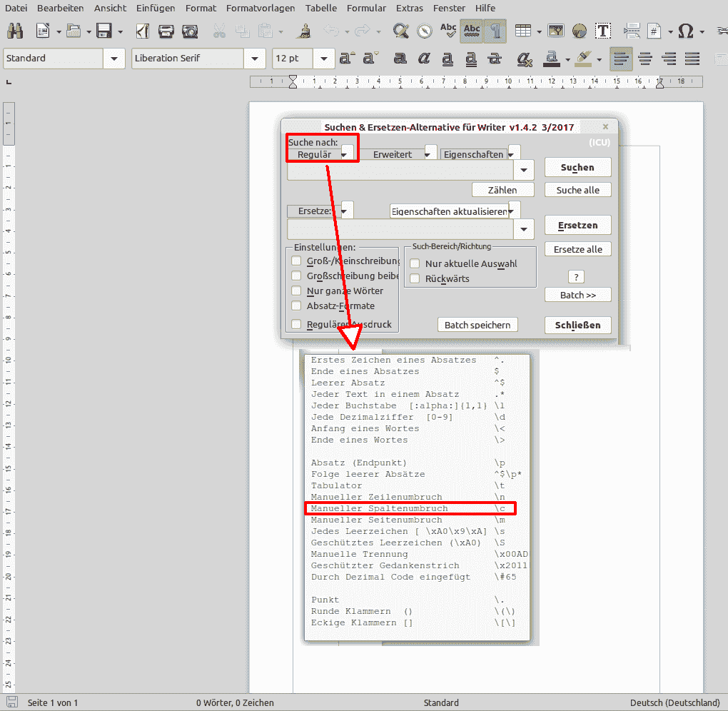The image size is (728, 711).
Task: Open the Navigator compass icon
Action: [x=425, y=31]
